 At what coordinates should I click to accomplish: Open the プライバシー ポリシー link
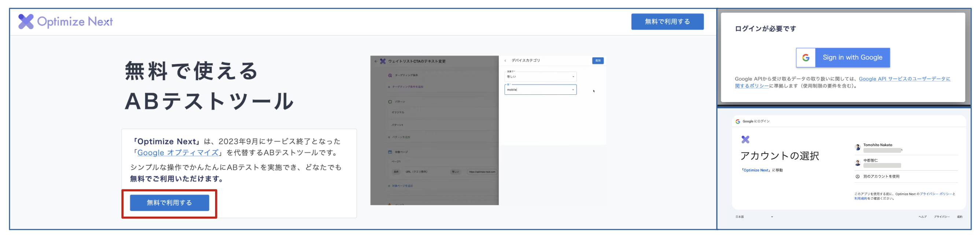pyautogui.click(x=936, y=194)
